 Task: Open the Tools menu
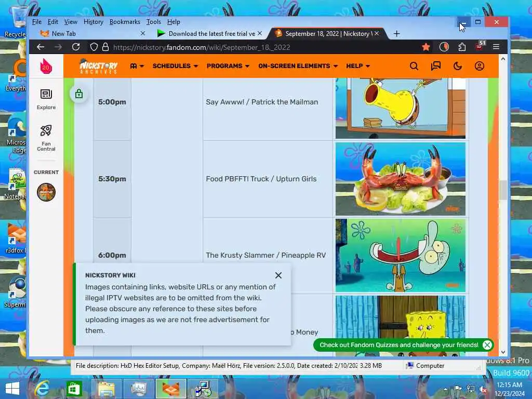153,22
